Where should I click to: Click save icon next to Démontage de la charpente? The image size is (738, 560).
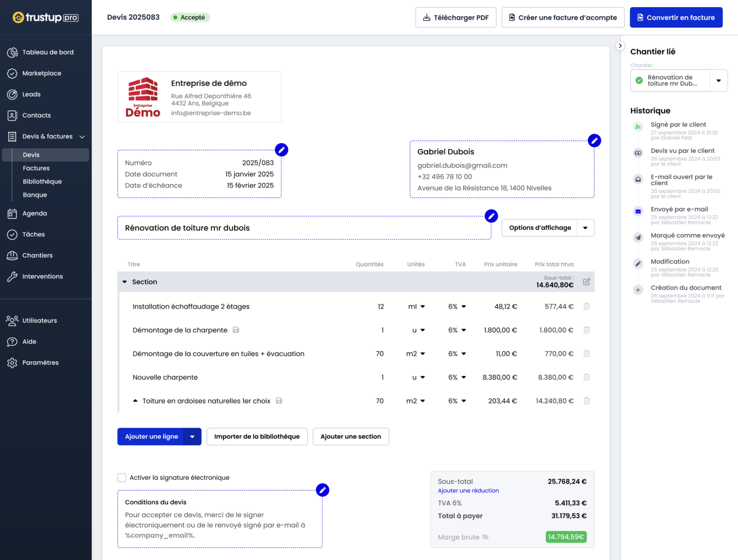[236, 330]
